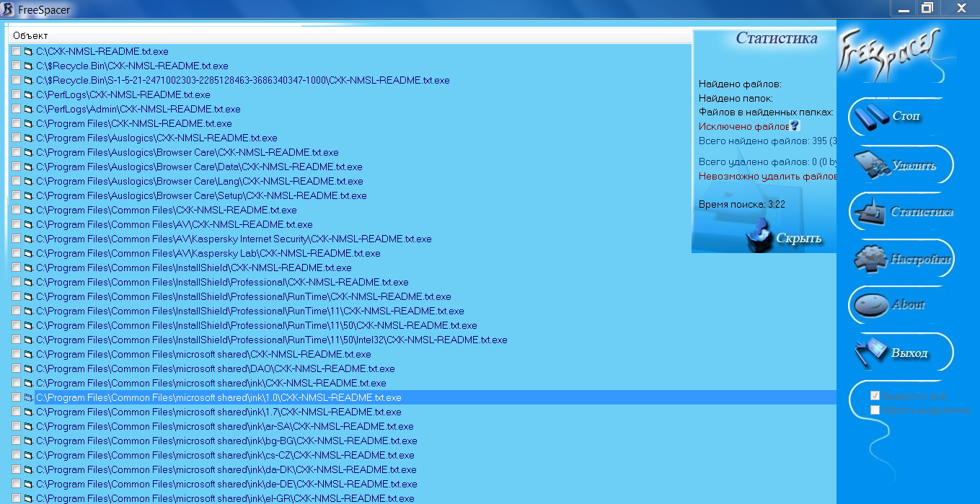Check the box for Browser Care\Data row
Image resolution: width=980 pixels, height=504 pixels.
pos(17,167)
